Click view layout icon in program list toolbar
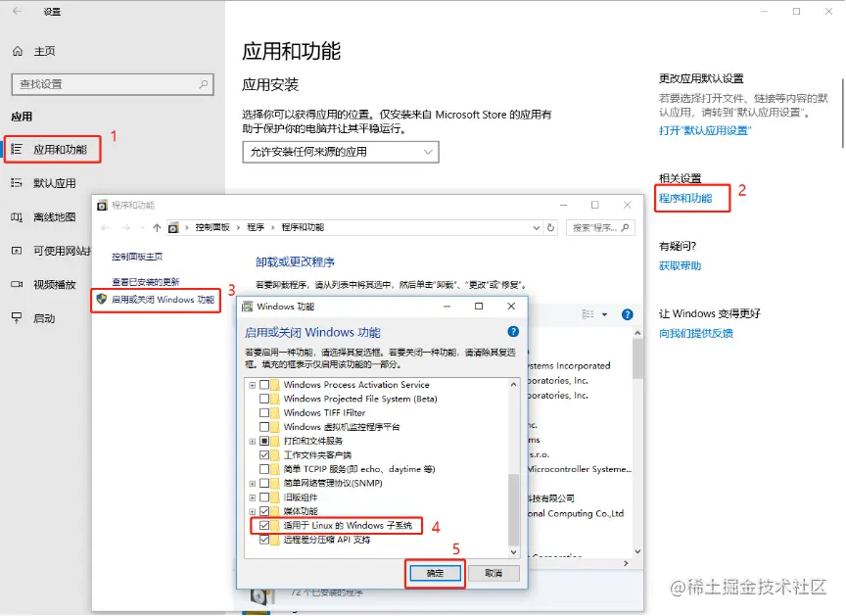 pos(588,314)
